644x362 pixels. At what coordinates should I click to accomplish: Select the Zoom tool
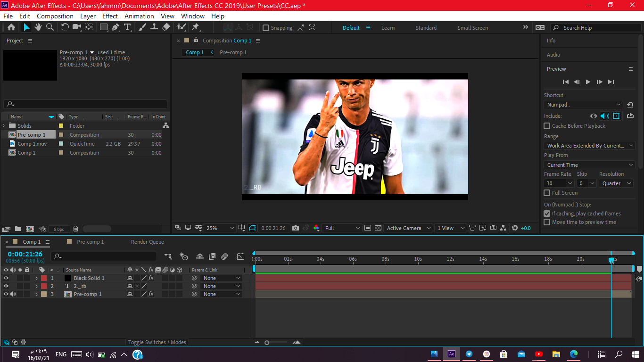(x=50, y=27)
